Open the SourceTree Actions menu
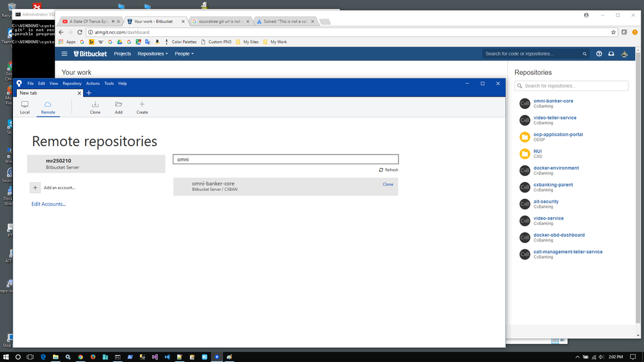 point(93,83)
